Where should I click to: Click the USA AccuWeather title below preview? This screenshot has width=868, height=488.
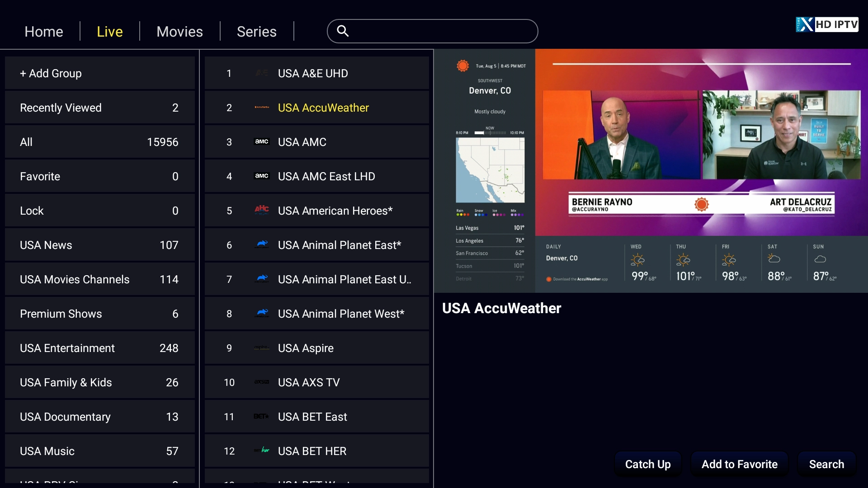point(501,308)
